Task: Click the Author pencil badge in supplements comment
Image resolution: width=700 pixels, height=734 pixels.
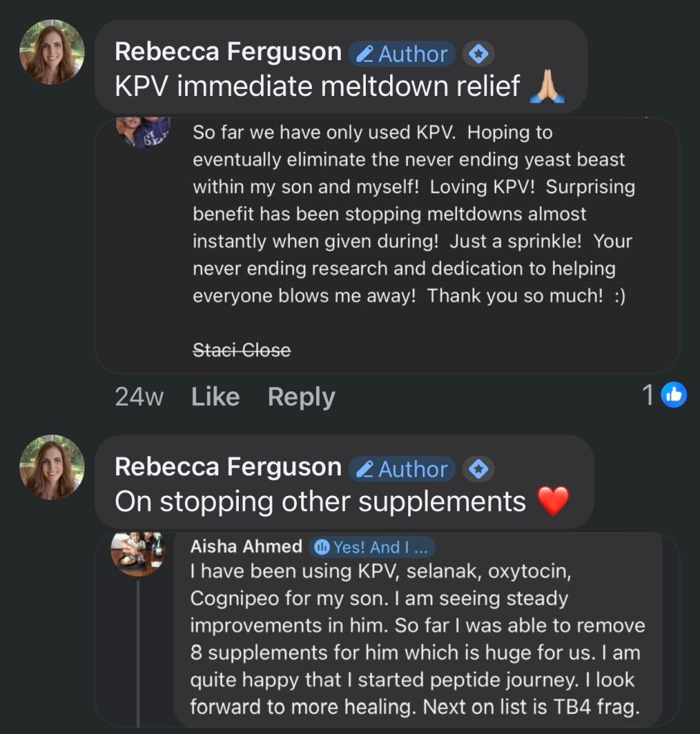Action: pyautogui.click(x=402, y=469)
